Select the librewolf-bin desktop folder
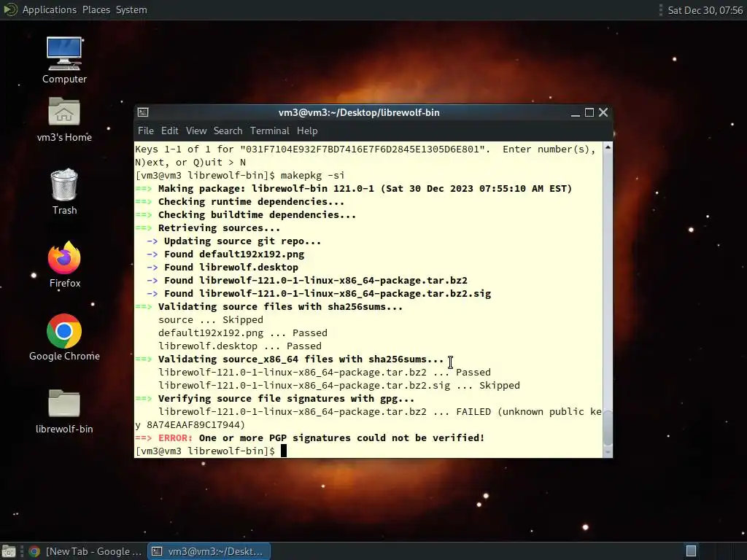 pos(64,411)
